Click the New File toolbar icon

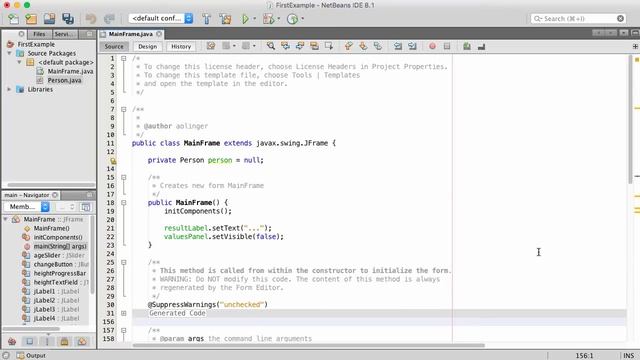(13, 19)
